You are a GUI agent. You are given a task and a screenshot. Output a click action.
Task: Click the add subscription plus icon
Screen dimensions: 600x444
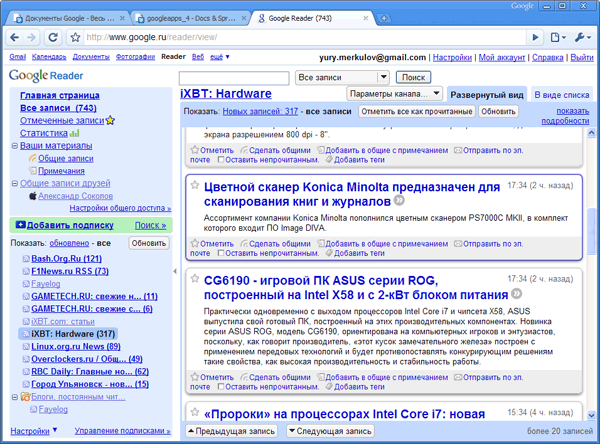click(21, 225)
